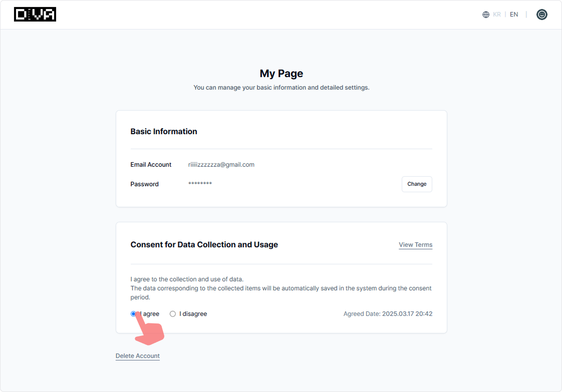Open the View Terms link
Viewport: 562px width, 392px height.
415,245
